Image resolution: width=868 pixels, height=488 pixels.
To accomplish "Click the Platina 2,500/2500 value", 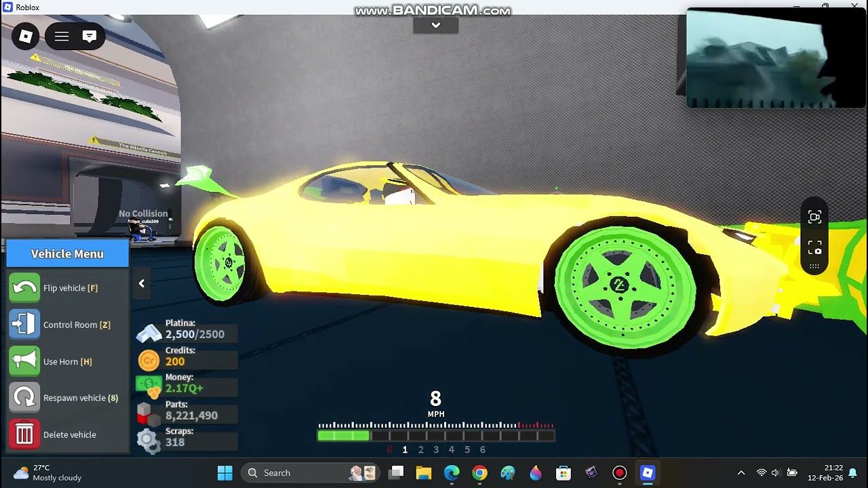I will [x=195, y=334].
